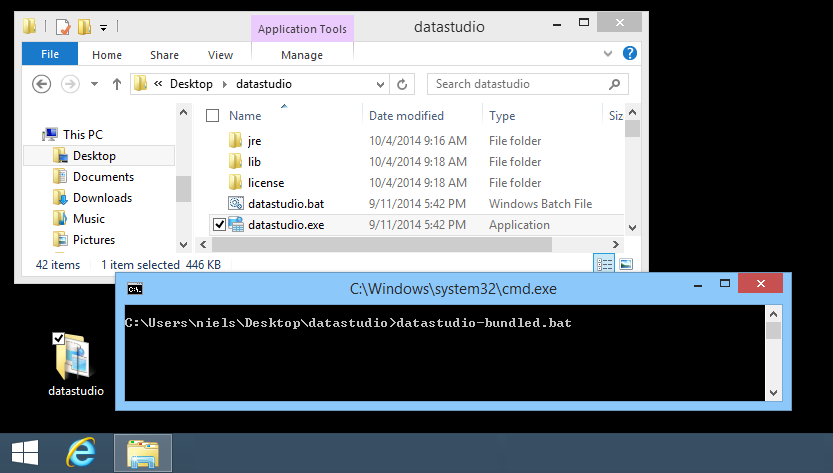Click the New folder icon in quick access toolbar
Screen dimensions: 833x473
click(84, 26)
